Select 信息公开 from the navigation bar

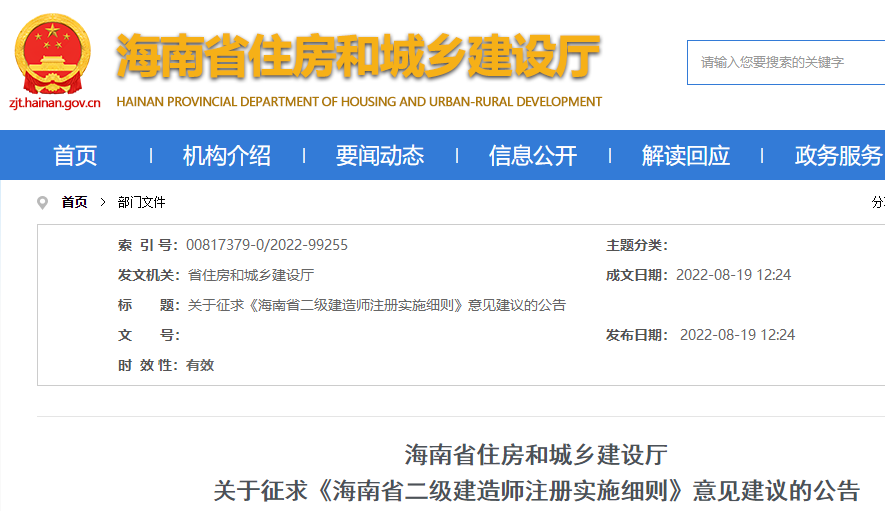pos(532,156)
